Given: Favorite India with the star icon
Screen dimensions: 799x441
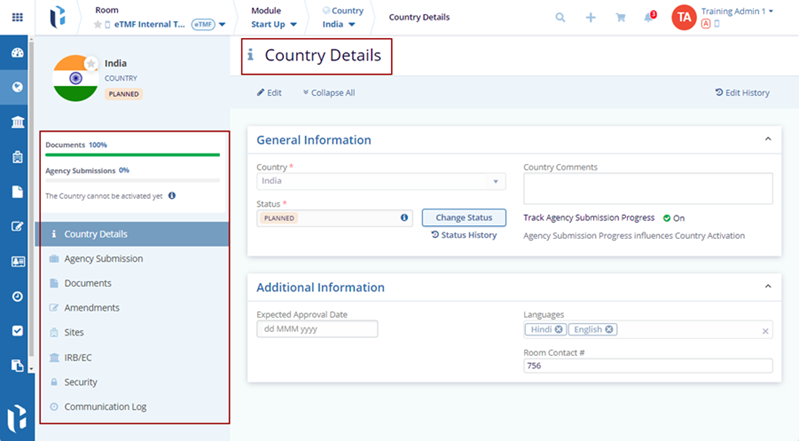Looking at the screenshot, I should 91,63.
